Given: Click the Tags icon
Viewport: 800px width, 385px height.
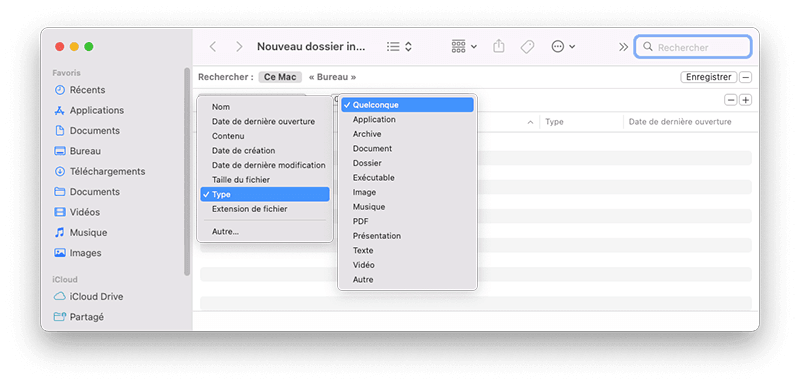Looking at the screenshot, I should click(527, 47).
